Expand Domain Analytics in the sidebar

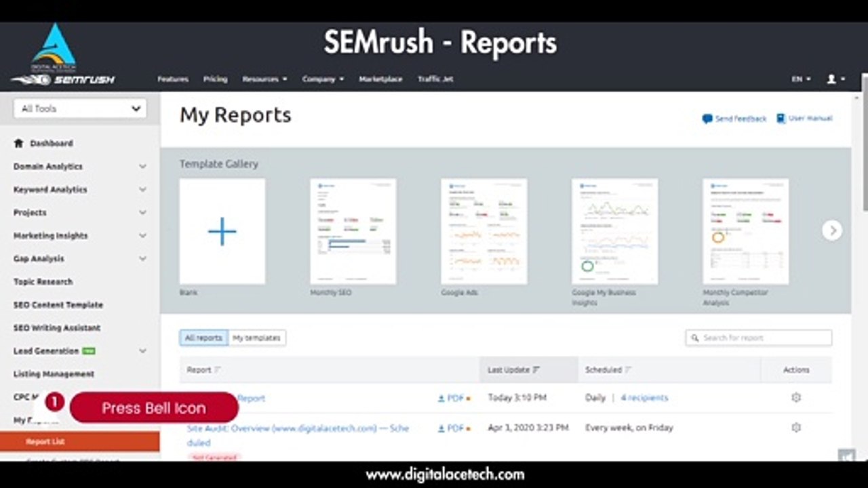point(142,166)
